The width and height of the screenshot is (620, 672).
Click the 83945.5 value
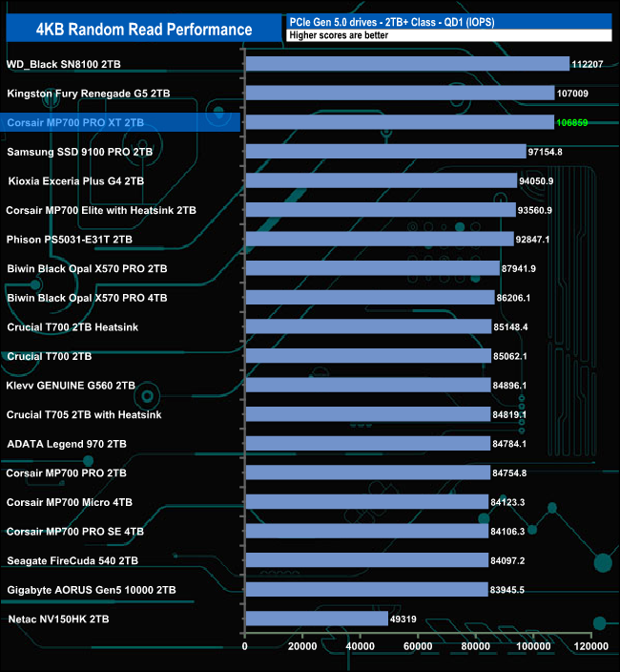pos(507,590)
